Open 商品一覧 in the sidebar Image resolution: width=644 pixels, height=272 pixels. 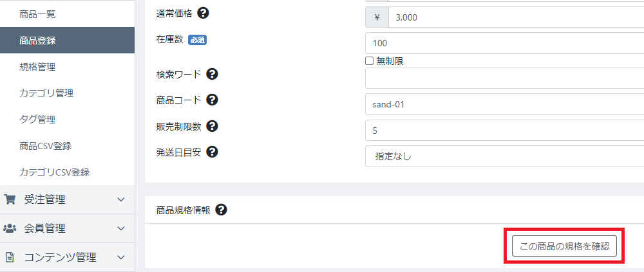(x=37, y=14)
